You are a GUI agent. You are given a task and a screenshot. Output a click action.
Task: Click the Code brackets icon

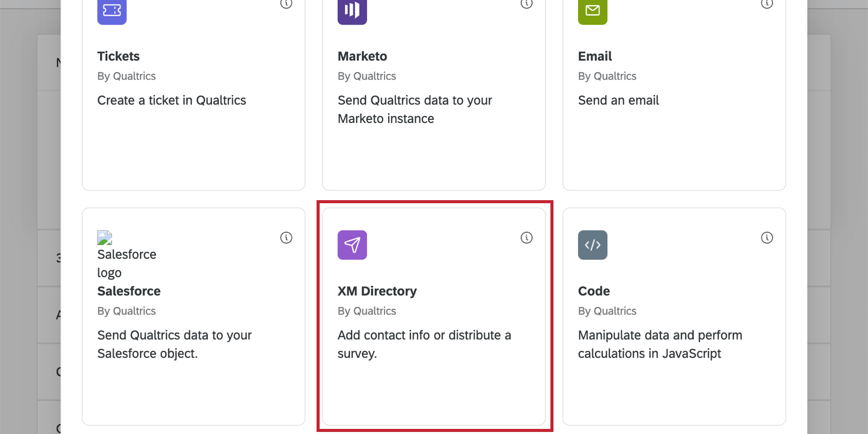(593, 245)
